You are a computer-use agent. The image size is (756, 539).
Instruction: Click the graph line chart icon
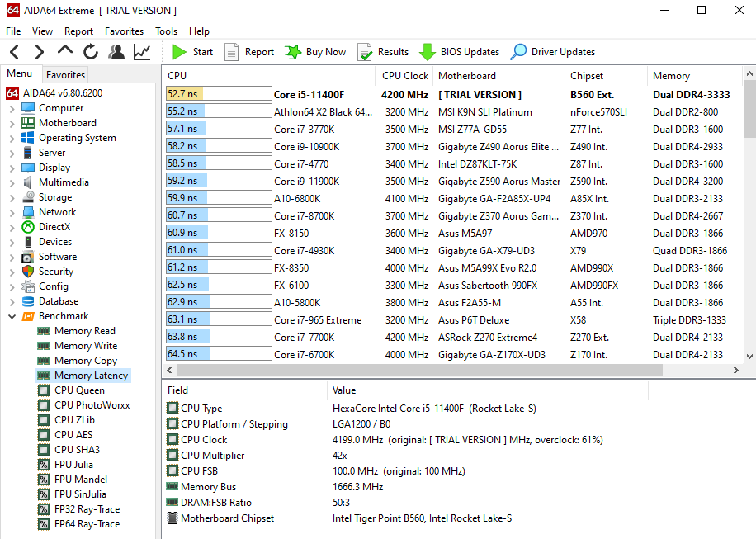142,51
